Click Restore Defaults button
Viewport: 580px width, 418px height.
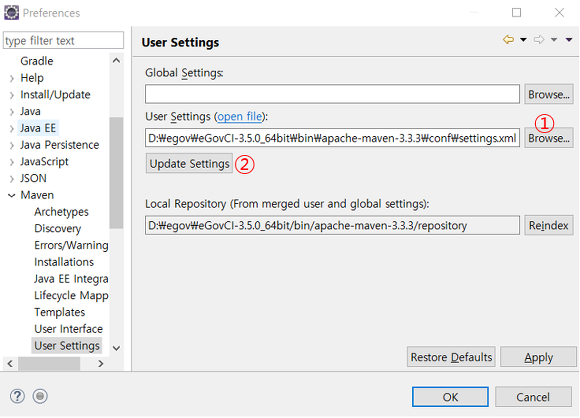pyautogui.click(x=451, y=357)
